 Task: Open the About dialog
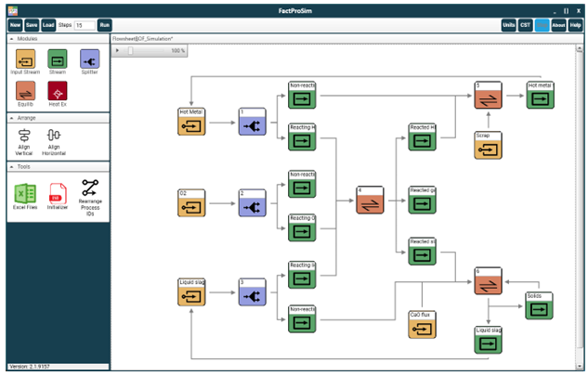[558, 25]
